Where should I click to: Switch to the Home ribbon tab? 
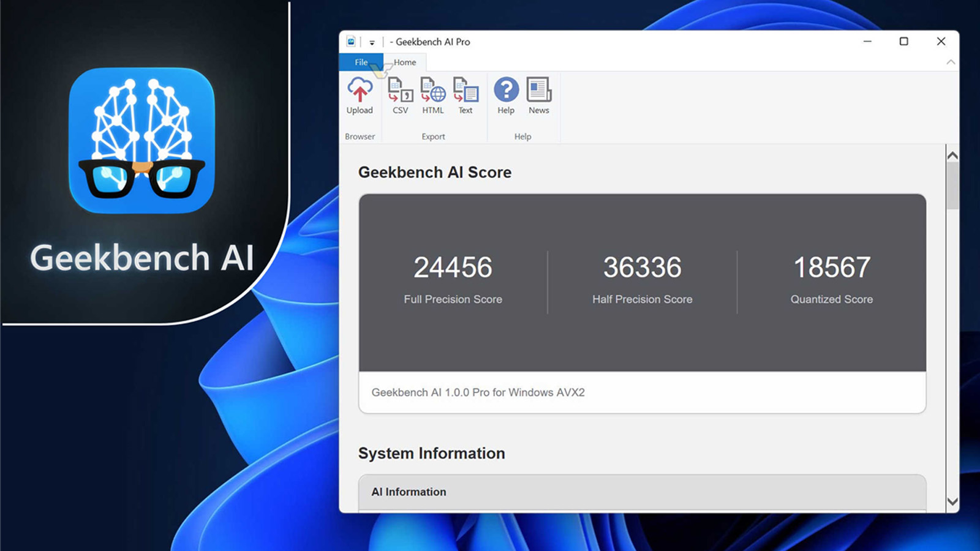pos(405,62)
